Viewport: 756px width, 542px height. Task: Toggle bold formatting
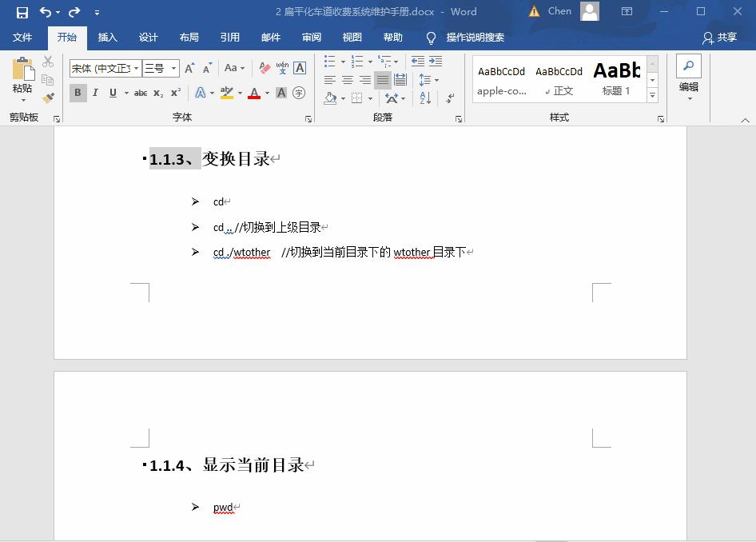[78, 93]
